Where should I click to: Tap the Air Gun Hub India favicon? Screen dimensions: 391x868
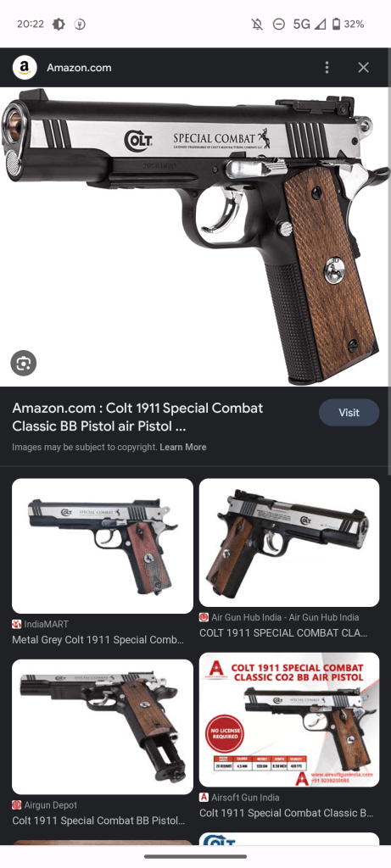click(204, 617)
